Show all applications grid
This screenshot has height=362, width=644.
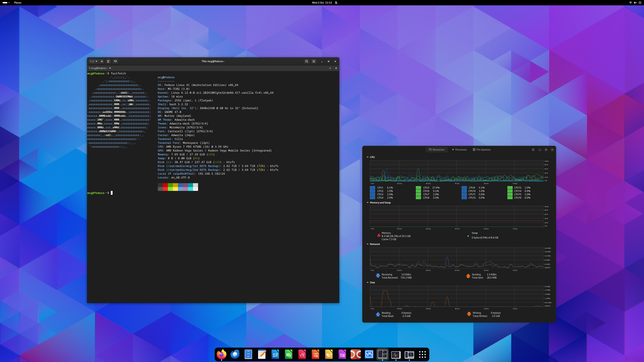coord(422,354)
